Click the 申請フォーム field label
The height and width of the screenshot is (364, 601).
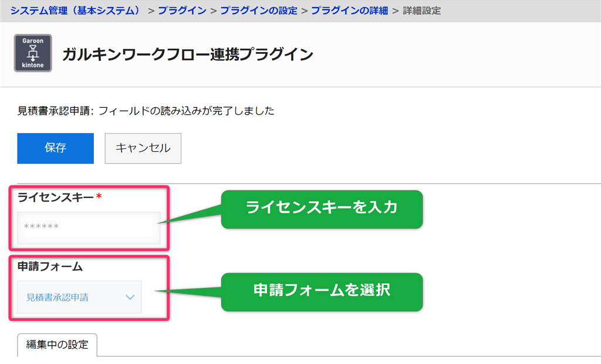50,266
